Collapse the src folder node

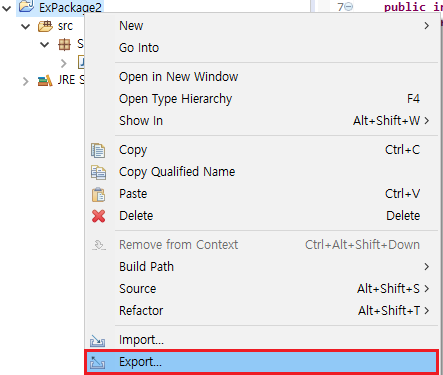click(x=26, y=26)
